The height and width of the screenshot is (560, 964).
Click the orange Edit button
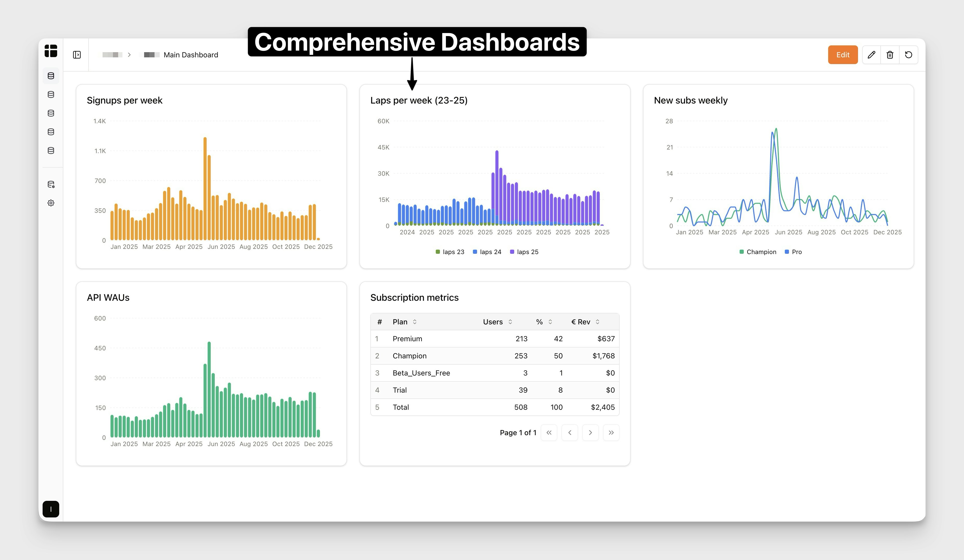point(843,55)
